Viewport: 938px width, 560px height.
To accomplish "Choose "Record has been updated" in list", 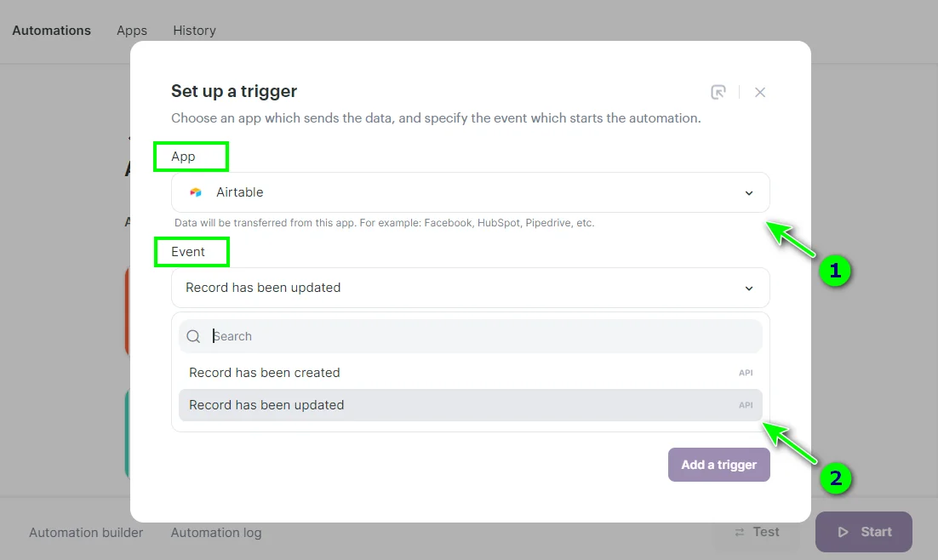I will tap(266, 405).
